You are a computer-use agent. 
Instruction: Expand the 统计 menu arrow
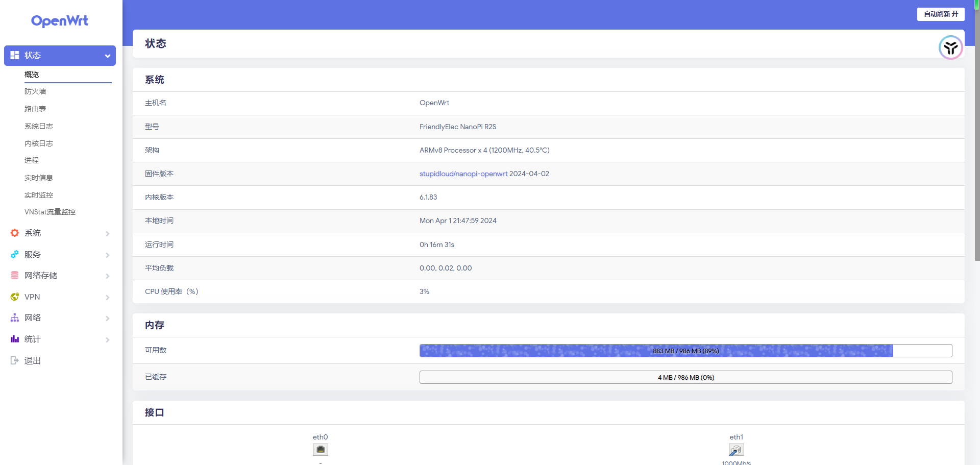pyautogui.click(x=108, y=339)
